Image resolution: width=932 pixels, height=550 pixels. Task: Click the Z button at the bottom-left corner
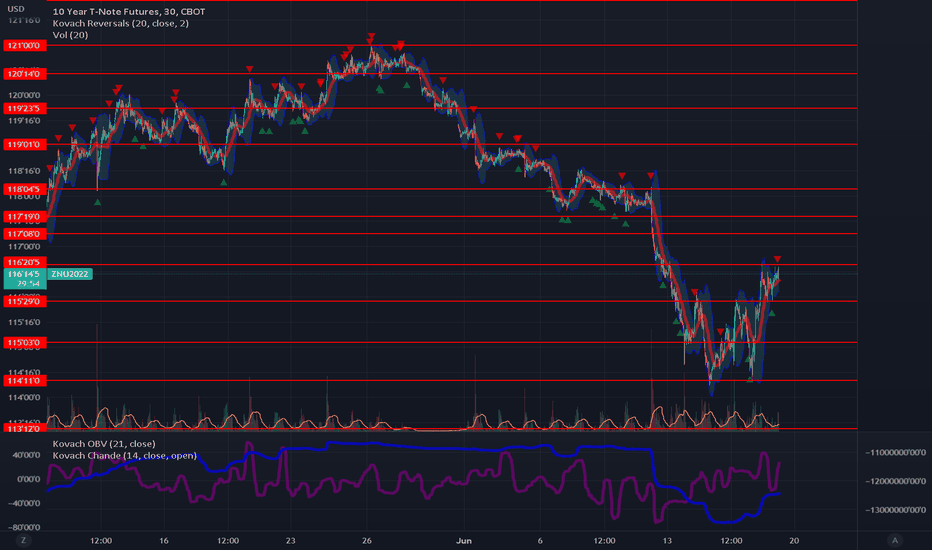point(24,540)
